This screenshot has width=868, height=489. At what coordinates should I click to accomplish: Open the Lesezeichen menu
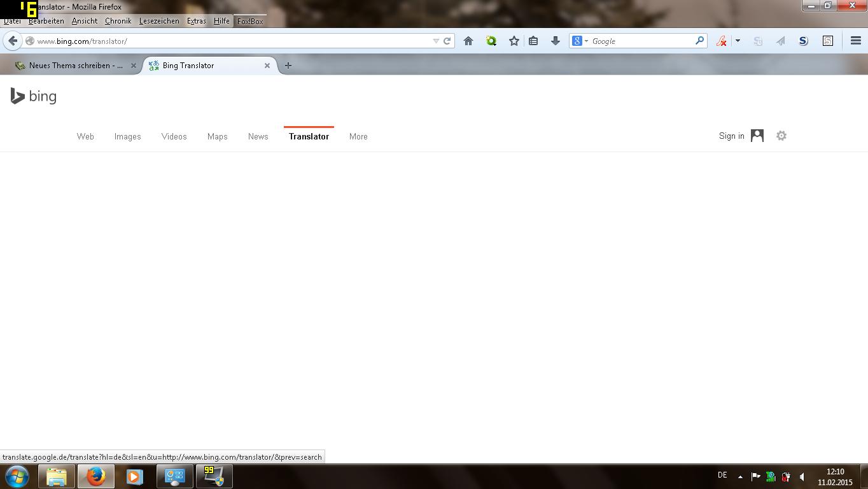[x=159, y=21]
